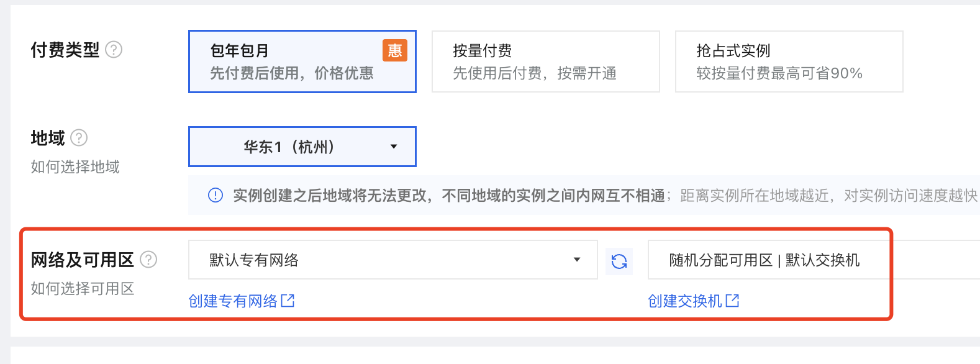Open the 默认专有网络 dropdown
This screenshot has width=980, height=364.
[x=392, y=260]
